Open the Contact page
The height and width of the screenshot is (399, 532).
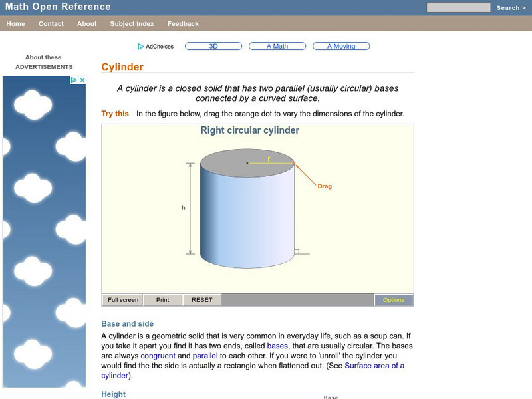(x=51, y=24)
